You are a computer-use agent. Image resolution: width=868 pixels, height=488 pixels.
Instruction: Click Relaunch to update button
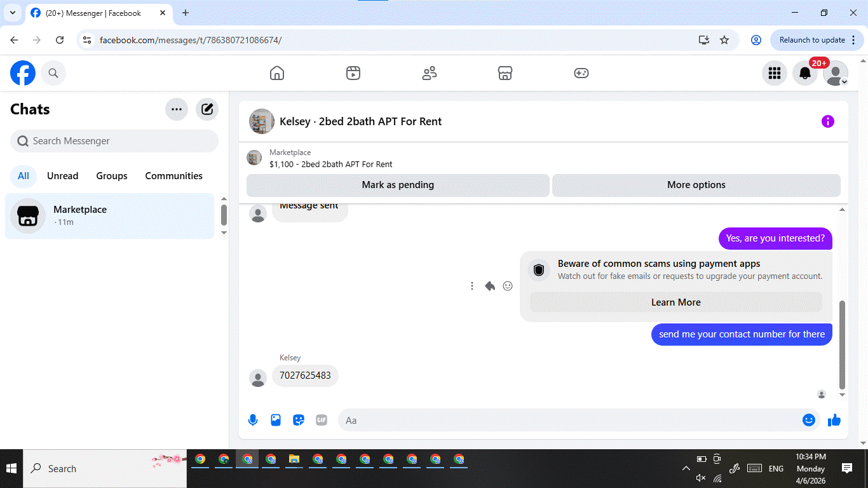(818, 40)
